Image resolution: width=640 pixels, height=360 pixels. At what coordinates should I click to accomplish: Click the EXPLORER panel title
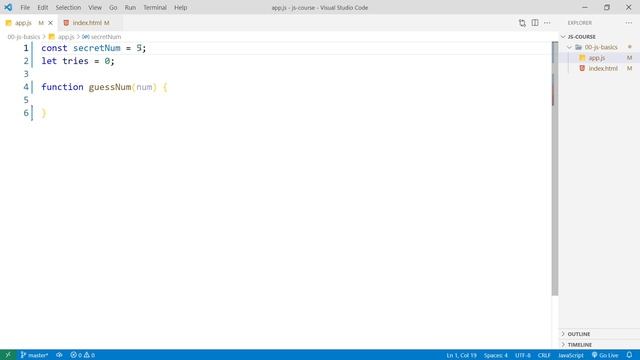tap(580, 23)
